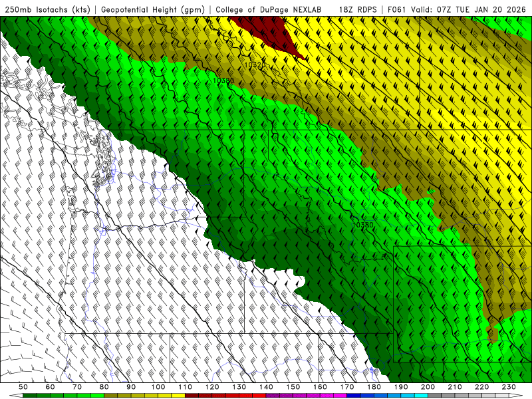Click the cyan swatch in the color legend
This screenshot has width=532, height=399.
421,396
